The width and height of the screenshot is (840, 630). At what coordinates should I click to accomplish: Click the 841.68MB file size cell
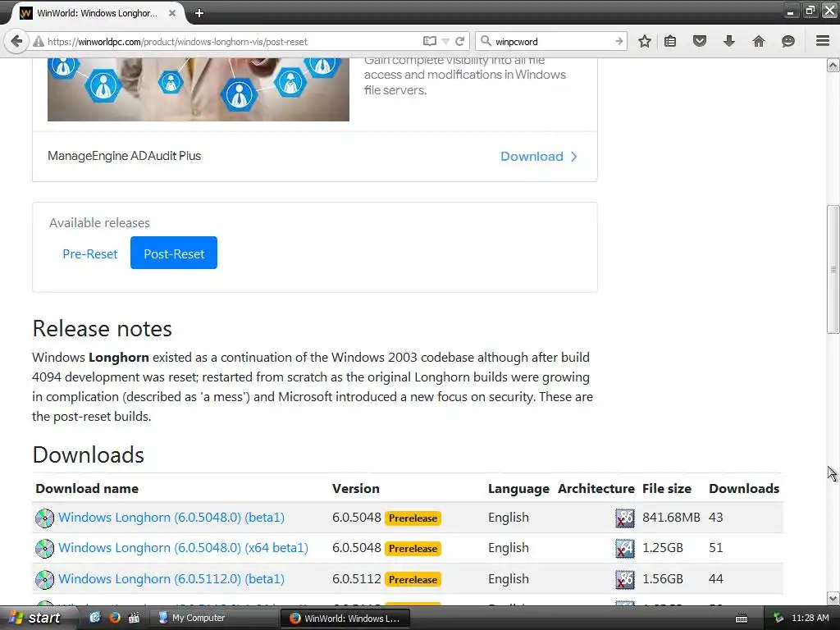[671, 518]
